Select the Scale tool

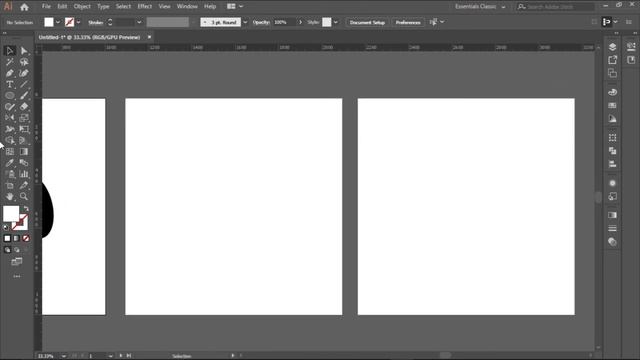coord(24,118)
